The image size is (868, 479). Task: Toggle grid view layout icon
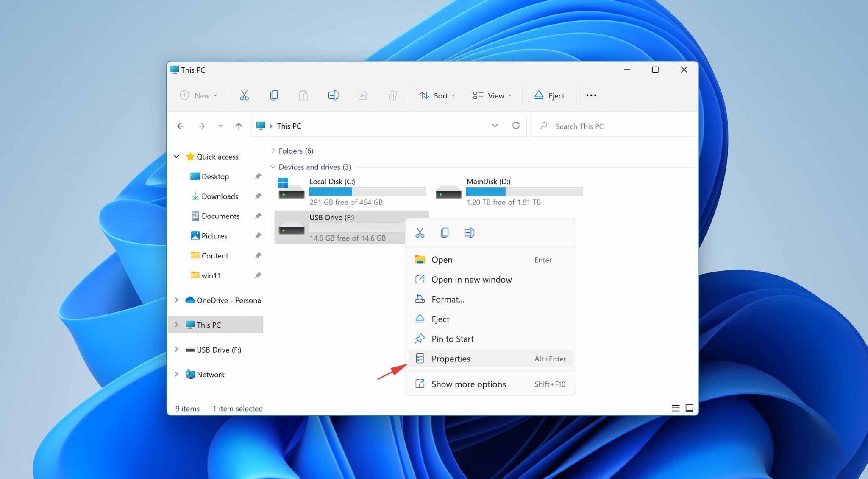coord(689,408)
